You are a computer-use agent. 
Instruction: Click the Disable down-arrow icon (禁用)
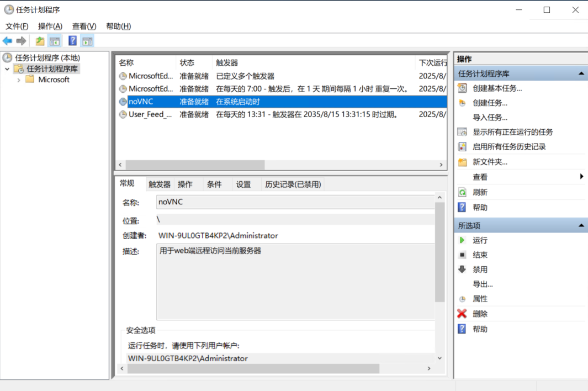pos(462,270)
